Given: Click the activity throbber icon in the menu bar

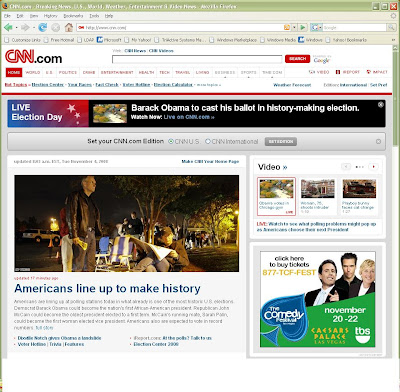Looking at the screenshot, I should tap(393, 16).
